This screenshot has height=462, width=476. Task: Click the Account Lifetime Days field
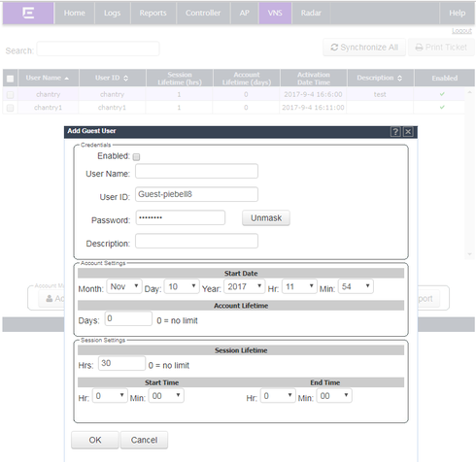click(x=128, y=318)
